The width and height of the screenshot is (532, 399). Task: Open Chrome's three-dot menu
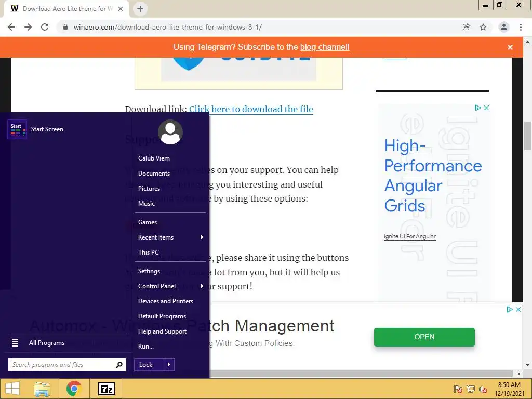coord(521,27)
